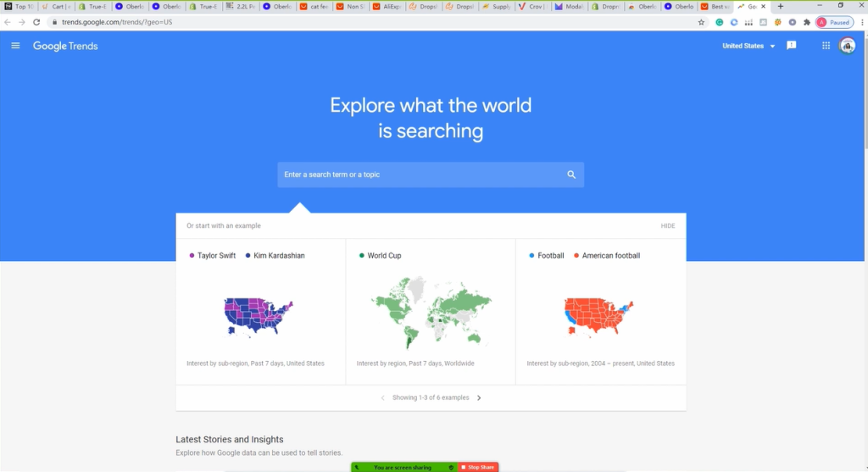
Task: Open the American football example label
Action: [607, 256]
